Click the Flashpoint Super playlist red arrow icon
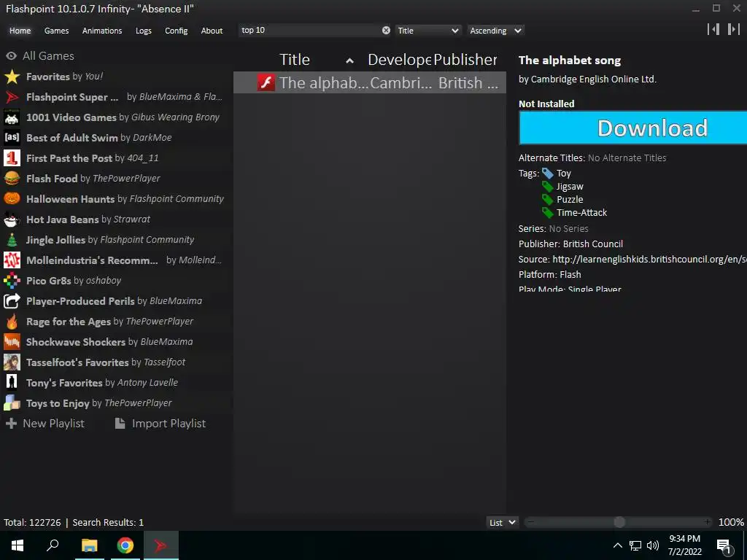747x560 pixels. tap(12, 97)
